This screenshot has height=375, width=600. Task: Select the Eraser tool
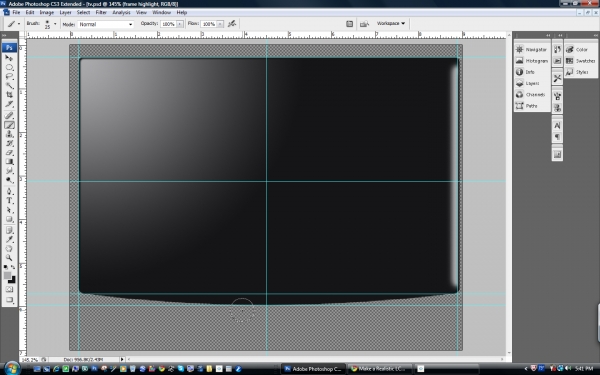pos(9,152)
